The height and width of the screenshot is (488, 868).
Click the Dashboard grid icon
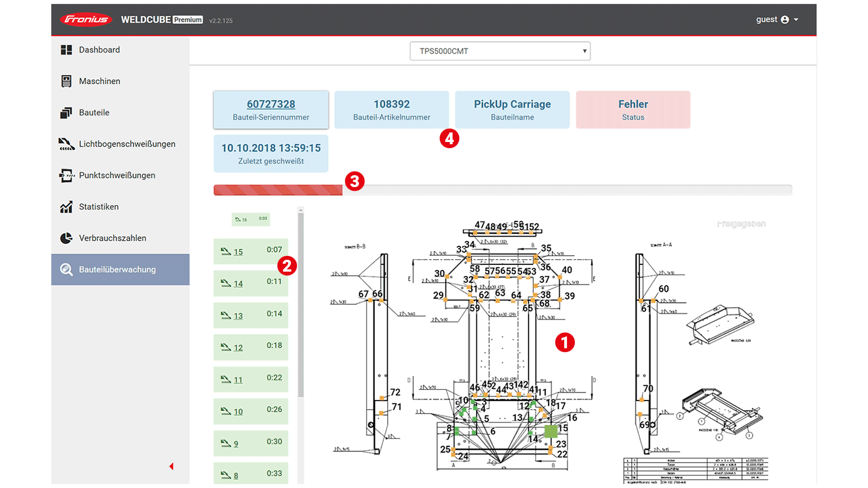click(66, 50)
